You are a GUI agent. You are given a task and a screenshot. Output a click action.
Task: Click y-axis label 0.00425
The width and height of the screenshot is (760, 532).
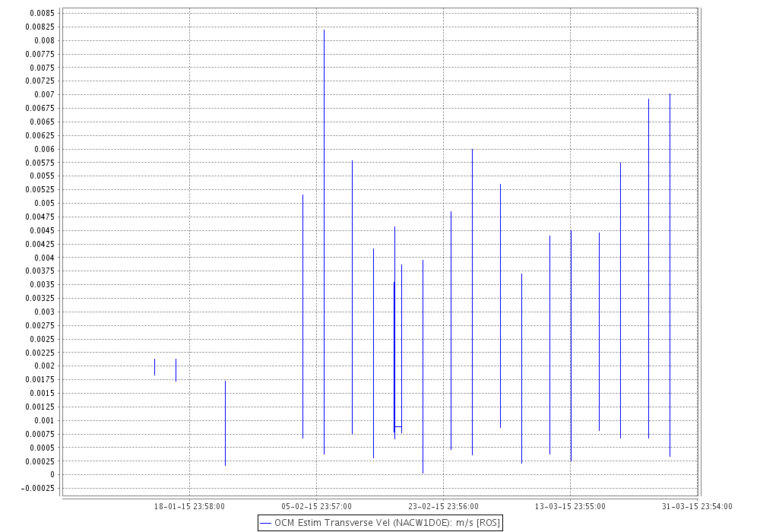click(x=40, y=244)
